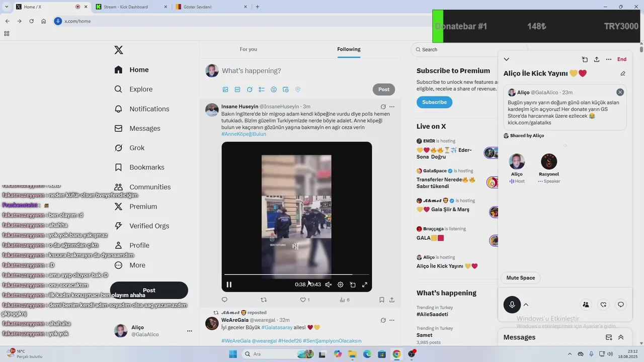Viewport: 644px width, 362px height.
Task: Open Grok action on Insane Huseyin post
Action: (x=383, y=107)
